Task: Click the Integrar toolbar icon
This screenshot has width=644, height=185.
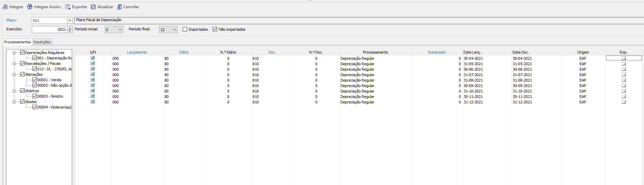Action: pyautogui.click(x=5, y=7)
